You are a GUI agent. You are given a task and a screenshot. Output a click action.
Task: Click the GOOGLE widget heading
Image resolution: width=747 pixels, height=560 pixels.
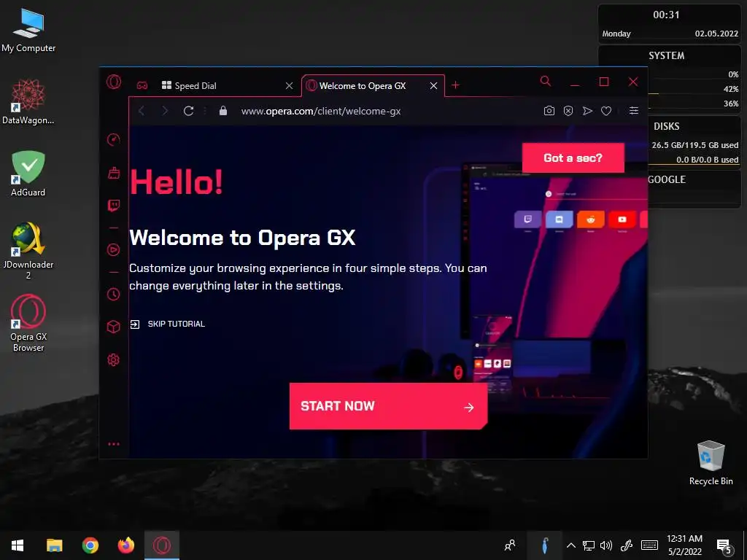[667, 179]
